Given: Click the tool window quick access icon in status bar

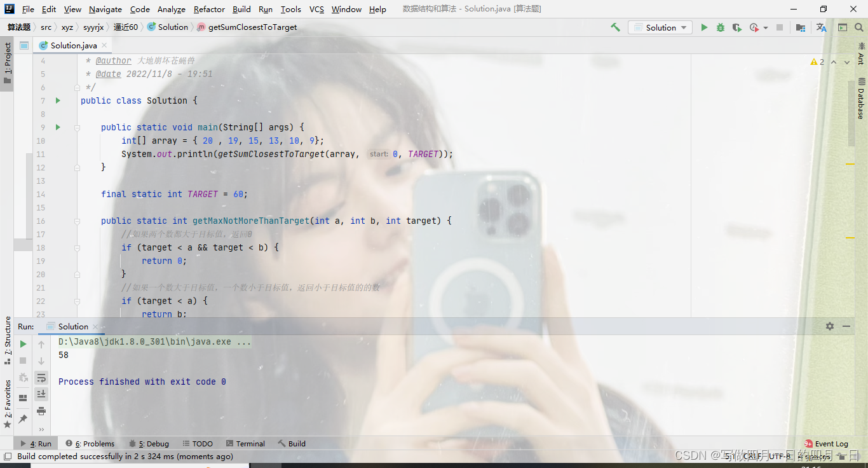Looking at the screenshot, I should pos(7,456).
